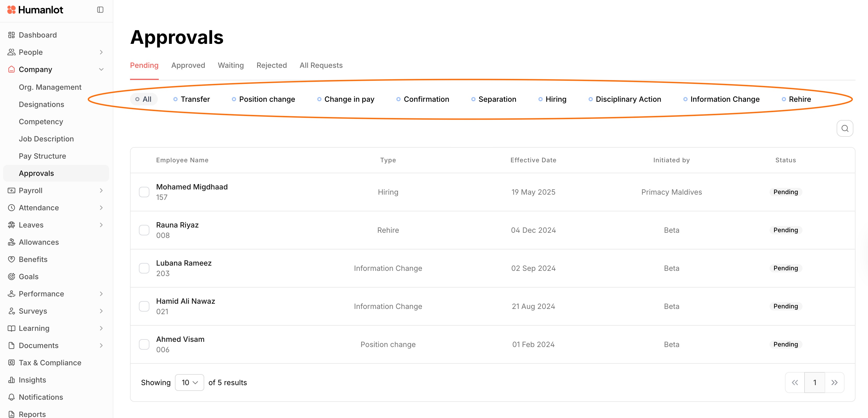Click the Allowances hand-coin icon
868x418 pixels.
[x=11, y=242]
